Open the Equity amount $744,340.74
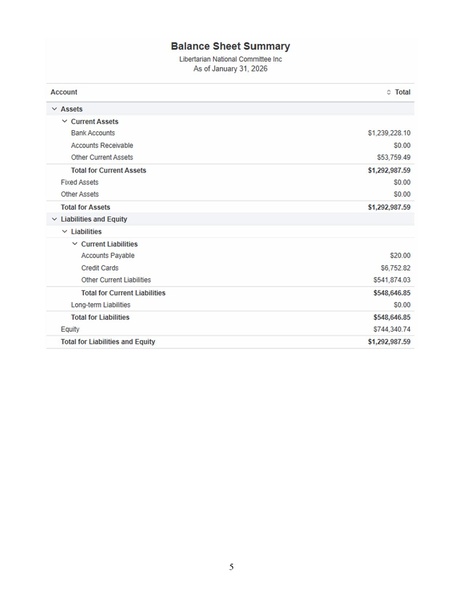 click(x=392, y=329)
